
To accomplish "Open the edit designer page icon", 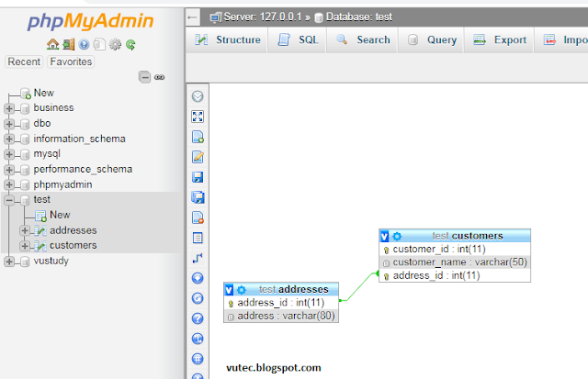I will (198, 157).
